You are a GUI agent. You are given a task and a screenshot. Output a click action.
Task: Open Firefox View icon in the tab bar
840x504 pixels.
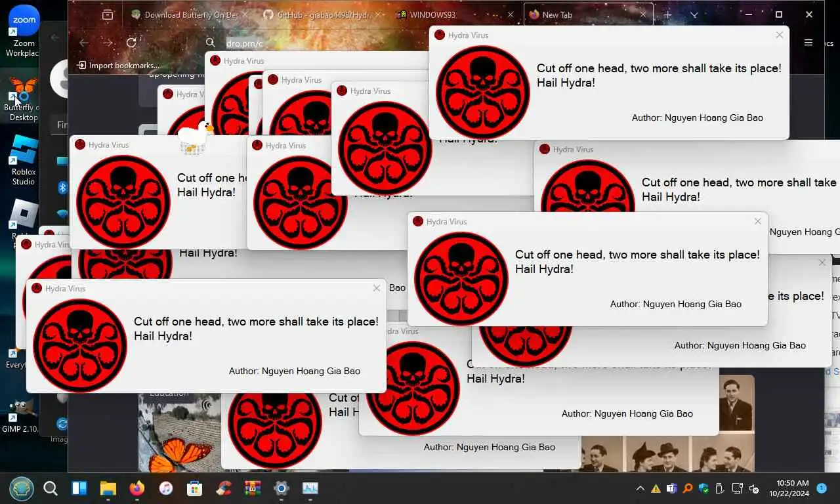[108, 14]
